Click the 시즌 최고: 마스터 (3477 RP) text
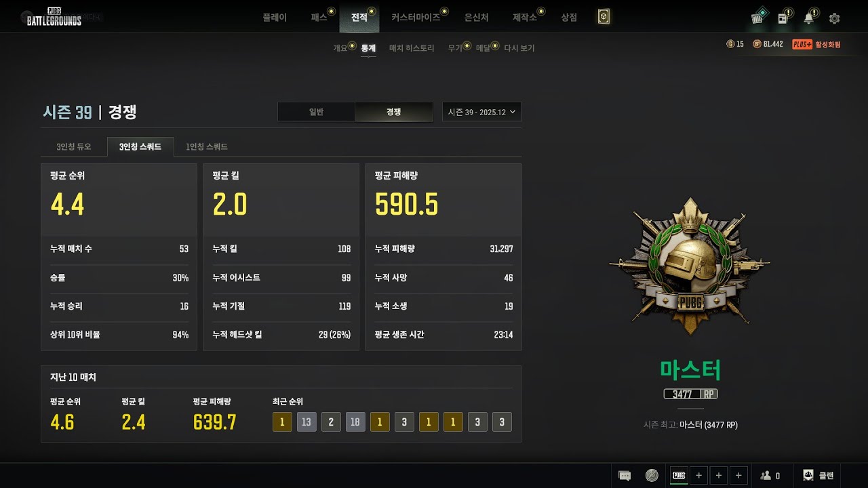 (x=690, y=425)
